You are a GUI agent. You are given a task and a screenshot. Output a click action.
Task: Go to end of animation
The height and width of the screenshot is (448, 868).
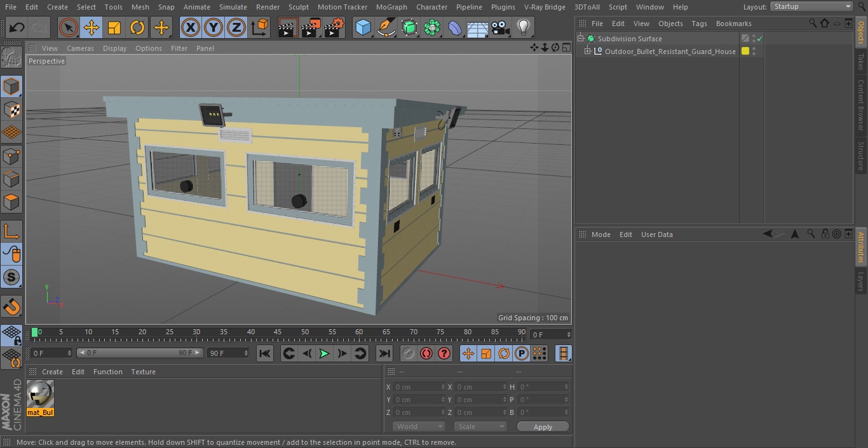[384, 353]
